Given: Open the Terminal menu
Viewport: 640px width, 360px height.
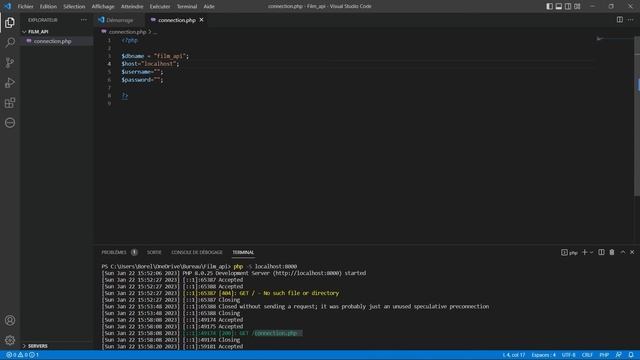Looking at the screenshot, I should pyautogui.click(x=187, y=7).
